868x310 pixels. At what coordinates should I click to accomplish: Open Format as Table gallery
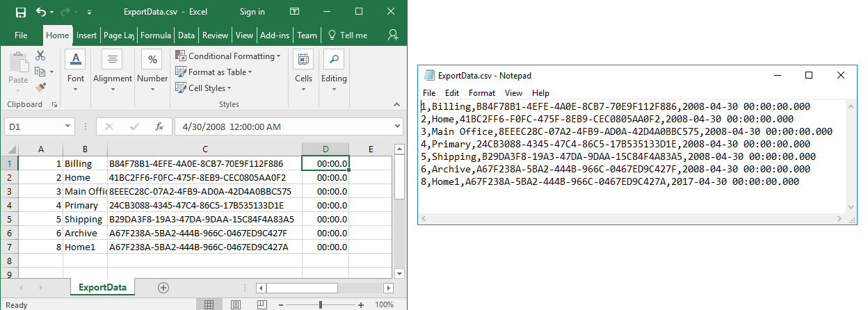214,72
